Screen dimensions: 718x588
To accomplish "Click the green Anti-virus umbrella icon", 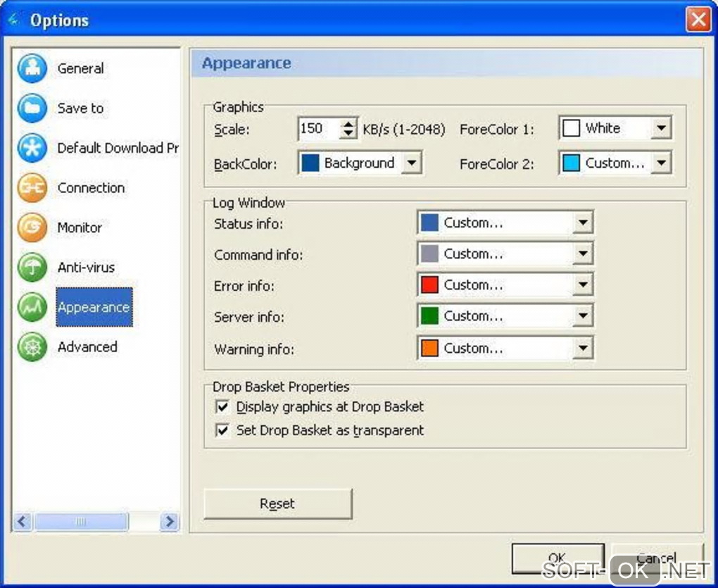I will tap(32, 268).
